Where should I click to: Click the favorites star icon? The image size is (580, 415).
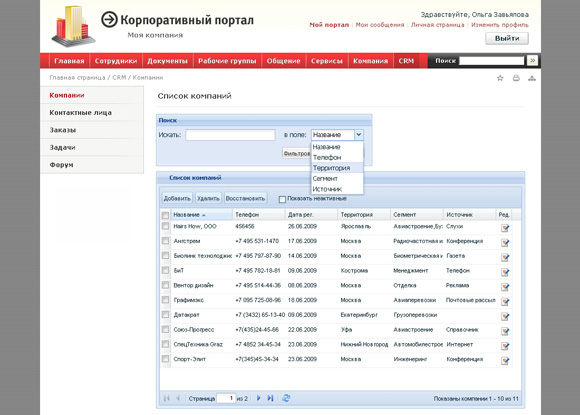click(x=500, y=78)
